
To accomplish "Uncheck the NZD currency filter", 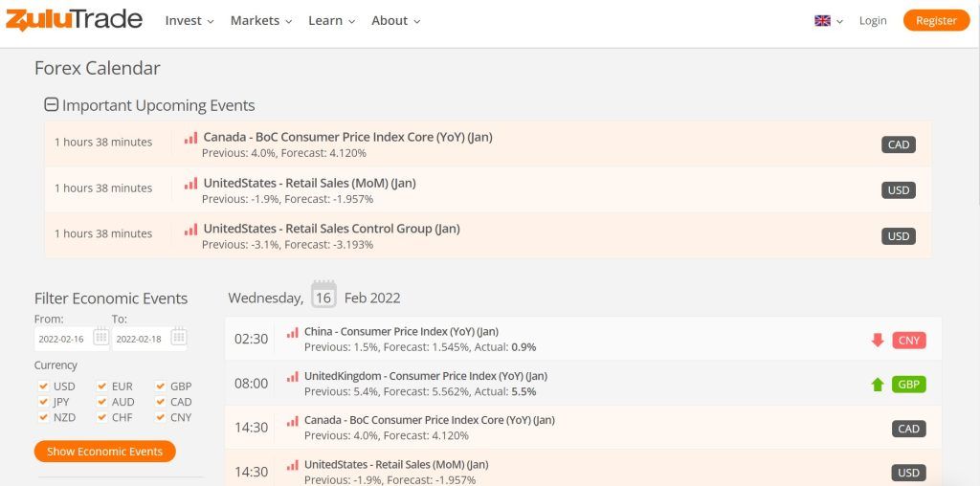I will 43,417.
